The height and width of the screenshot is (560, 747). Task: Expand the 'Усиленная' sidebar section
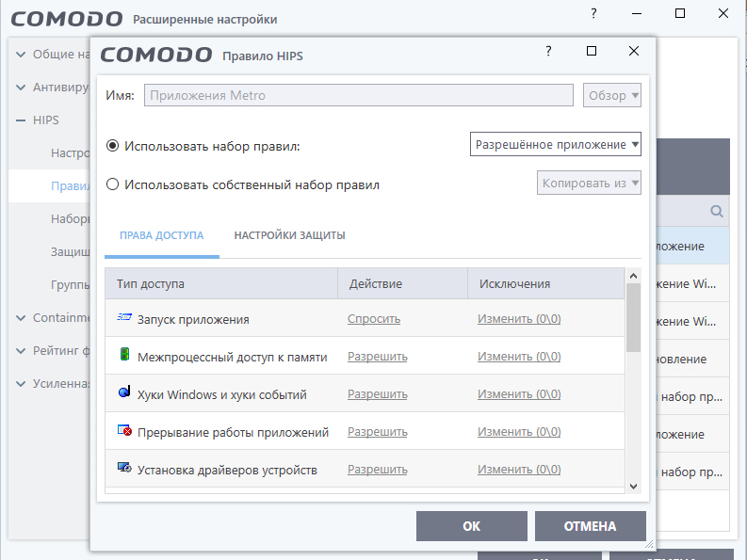coord(21,384)
